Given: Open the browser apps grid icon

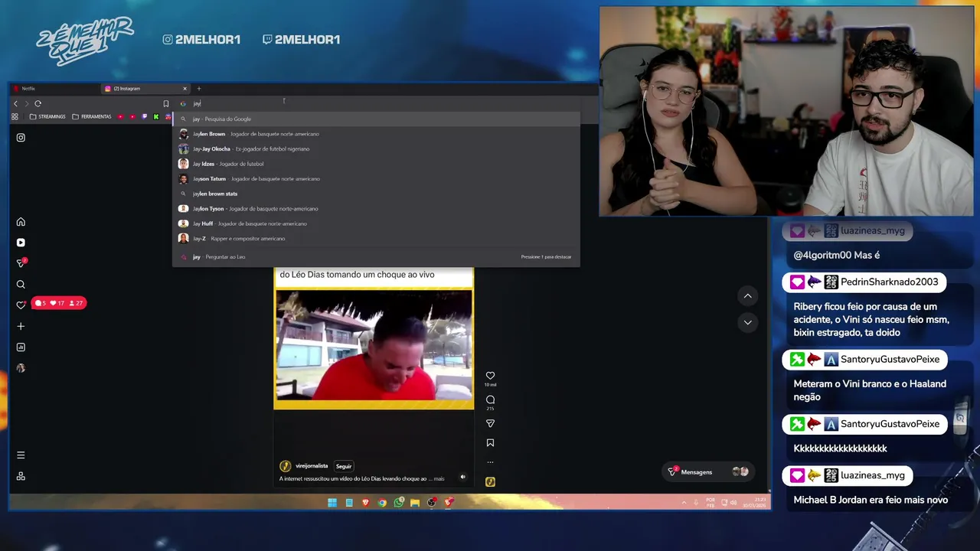Looking at the screenshot, I should pyautogui.click(x=15, y=116).
